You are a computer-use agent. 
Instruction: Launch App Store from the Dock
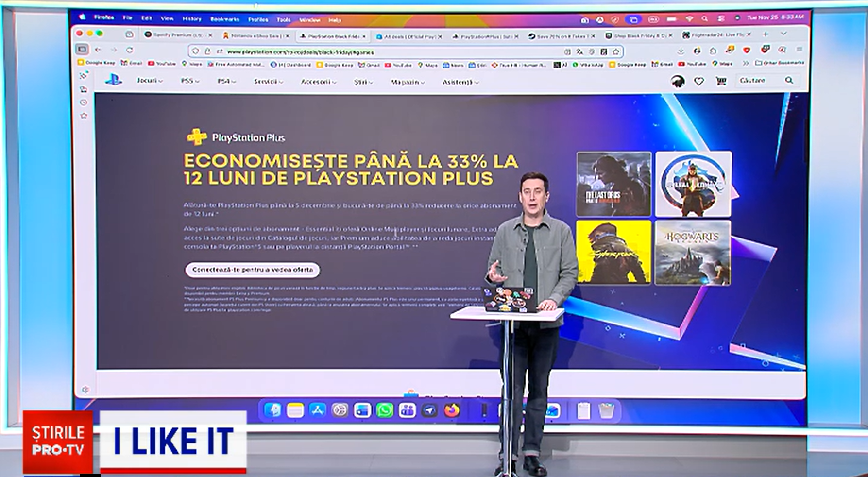click(x=317, y=410)
